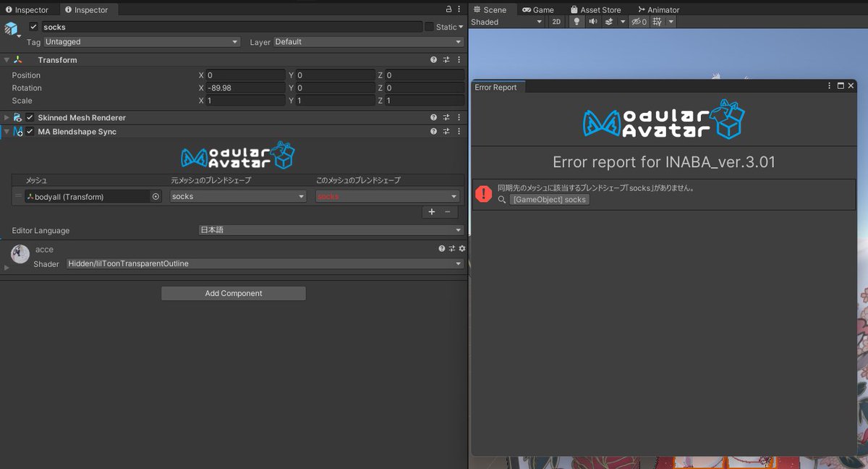Open Transform component more options menu

tap(459, 60)
